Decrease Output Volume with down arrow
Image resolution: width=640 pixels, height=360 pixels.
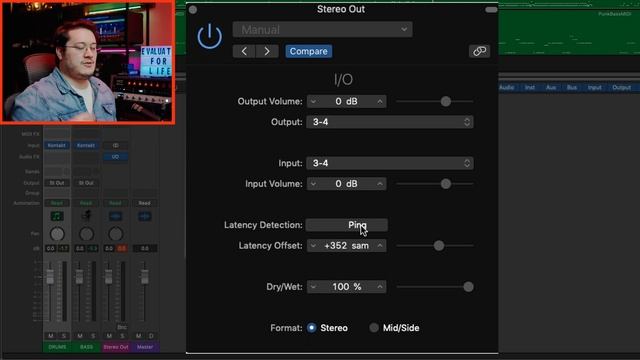click(x=313, y=101)
